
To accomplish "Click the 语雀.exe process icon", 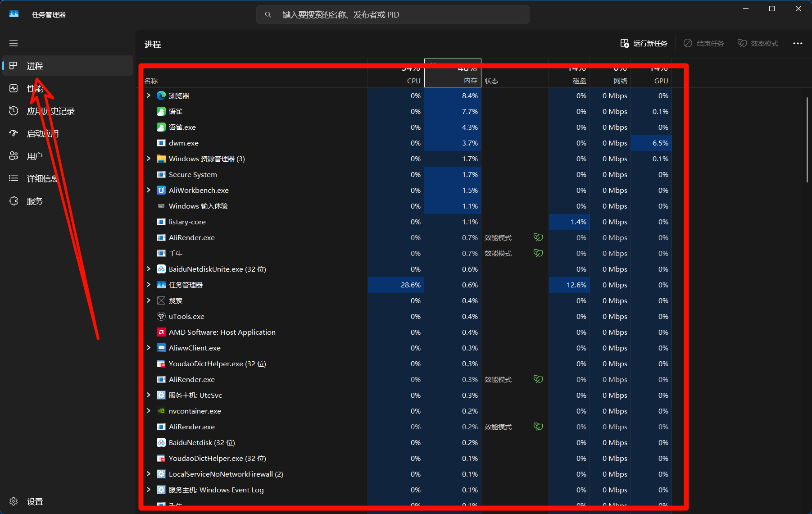I will coord(161,127).
